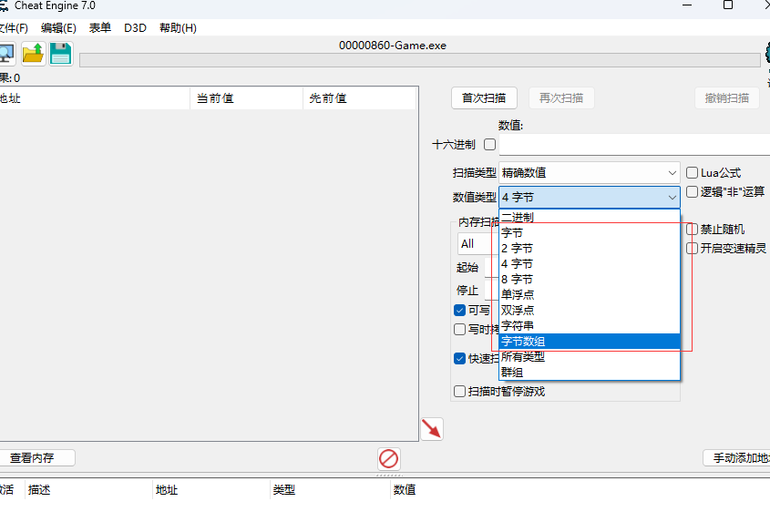Open the 表单 menu

[99, 28]
